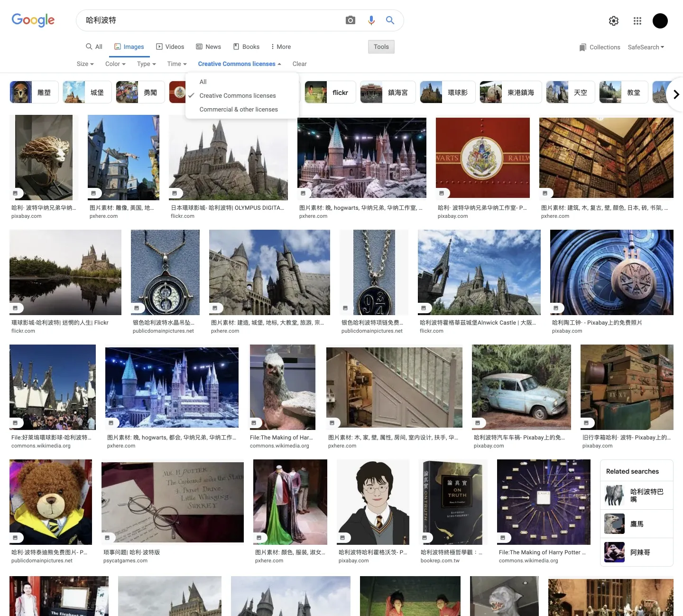This screenshot has width=683, height=616.
Task: Open the Time-Turner necklace image
Action: (165, 272)
